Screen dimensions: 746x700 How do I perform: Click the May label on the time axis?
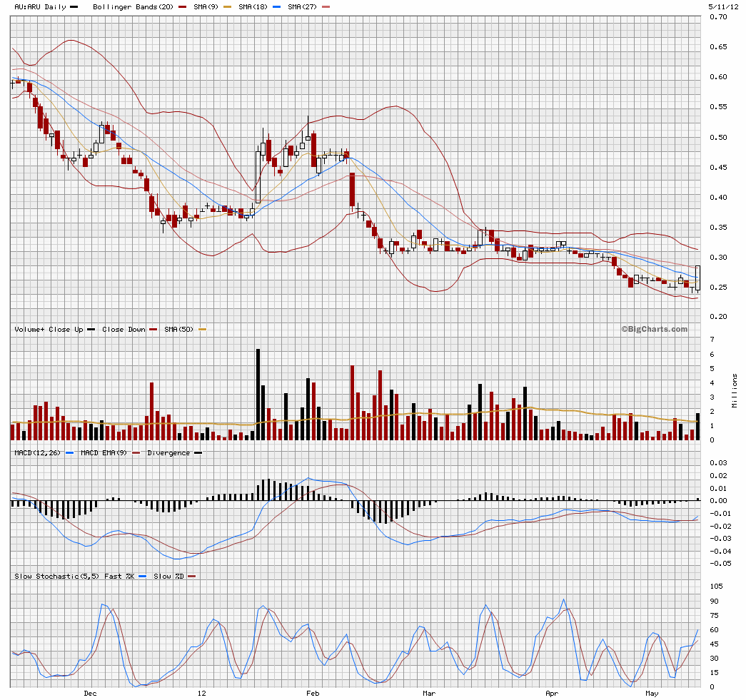pos(652,694)
